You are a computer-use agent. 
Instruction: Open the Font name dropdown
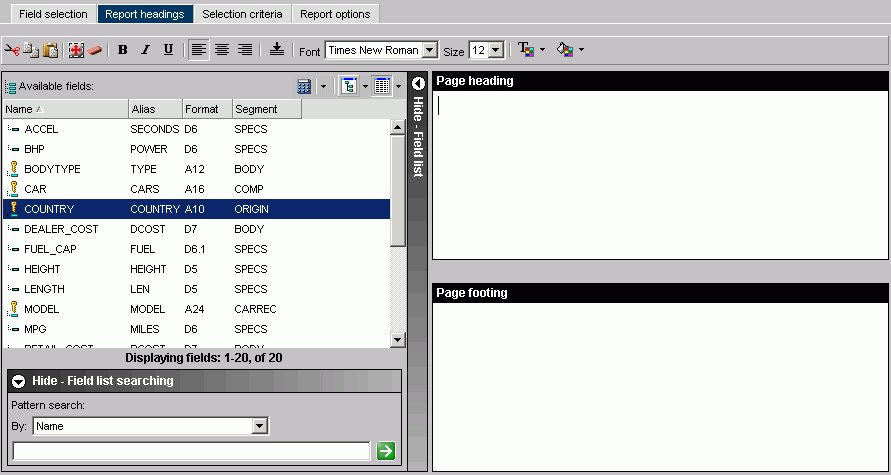[x=430, y=50]
